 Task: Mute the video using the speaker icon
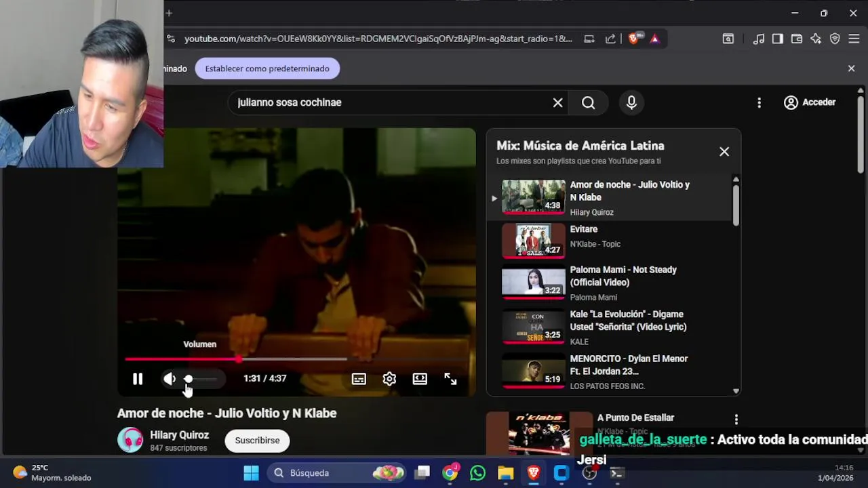pyautogui.click(x=170, y=379)
